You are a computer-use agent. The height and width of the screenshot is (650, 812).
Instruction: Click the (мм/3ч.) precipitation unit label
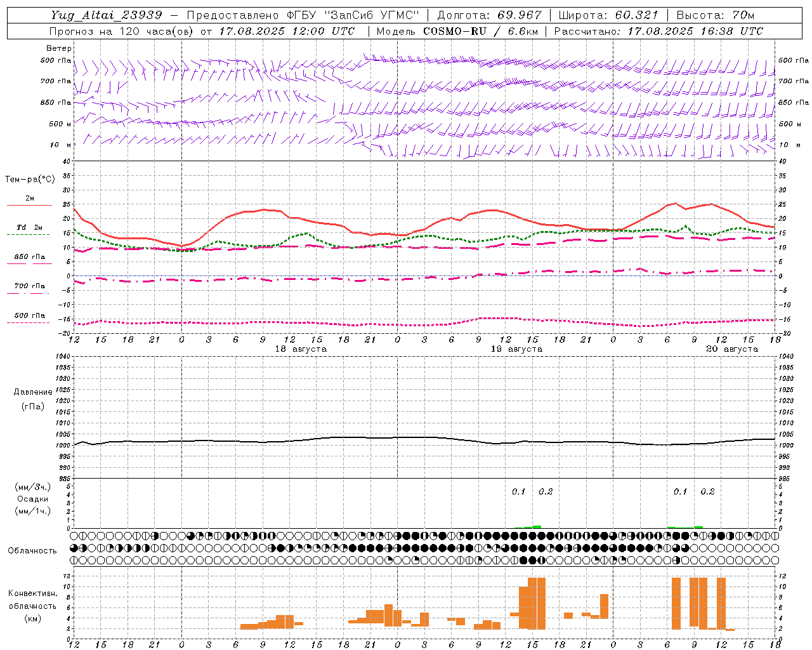(x=33, y=487)
